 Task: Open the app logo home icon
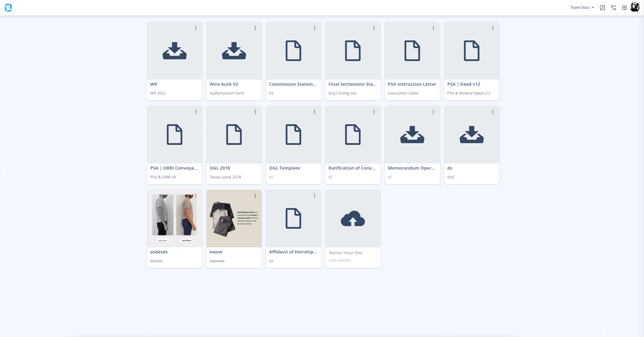[x=8, y=7]
